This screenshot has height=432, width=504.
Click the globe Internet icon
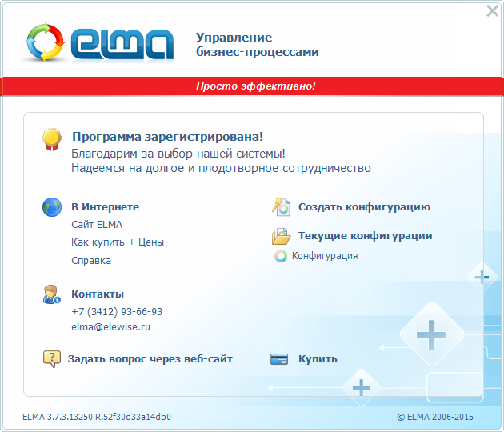click(x=52, y=207)
